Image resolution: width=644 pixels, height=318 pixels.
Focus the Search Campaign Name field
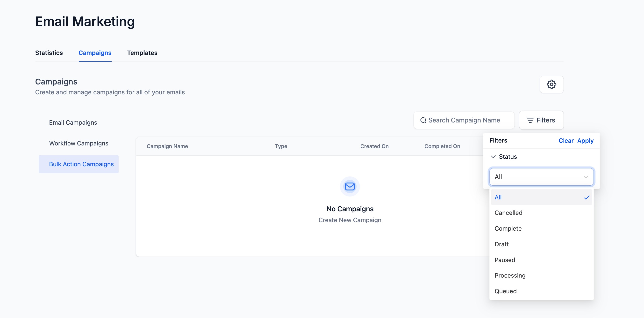[467, 120]
